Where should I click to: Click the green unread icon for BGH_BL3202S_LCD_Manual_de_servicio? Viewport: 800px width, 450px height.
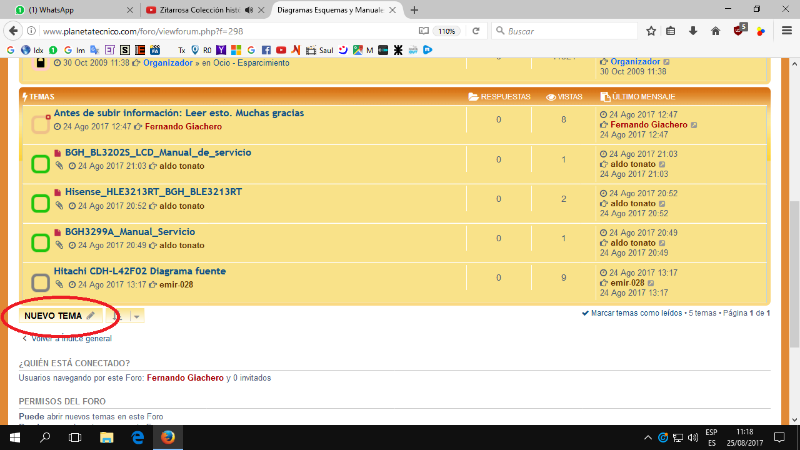(x=40, y=163)
